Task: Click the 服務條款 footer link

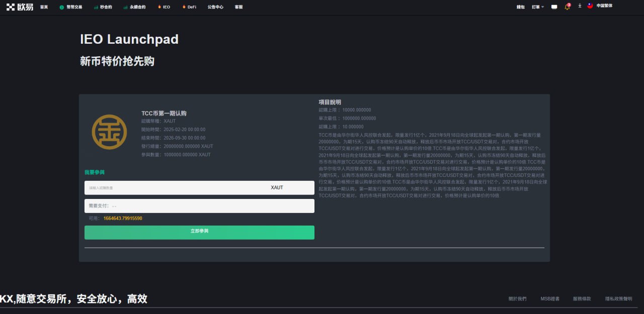Action: point(582,299)
